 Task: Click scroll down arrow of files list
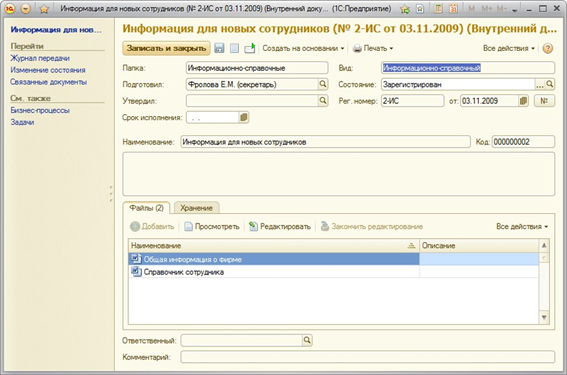coord(544,317)
